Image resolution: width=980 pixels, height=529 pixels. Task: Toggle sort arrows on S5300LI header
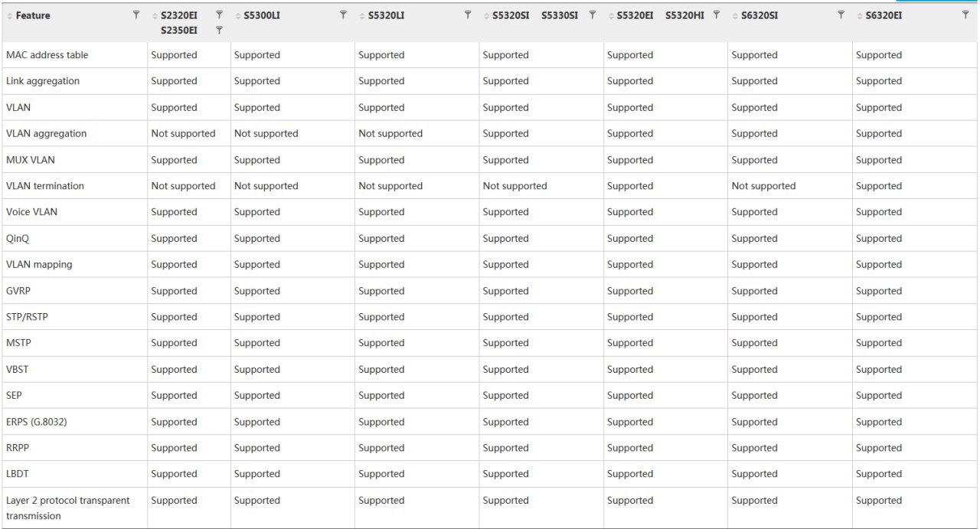(x=238, y=15)
